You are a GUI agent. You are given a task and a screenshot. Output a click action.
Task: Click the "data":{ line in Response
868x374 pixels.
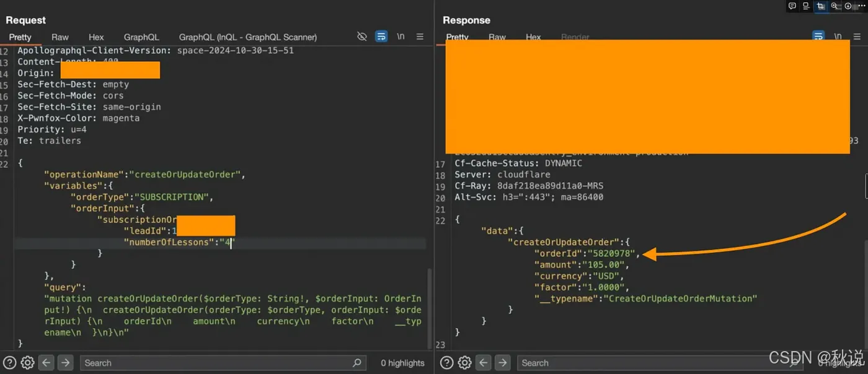click(502, 231)
